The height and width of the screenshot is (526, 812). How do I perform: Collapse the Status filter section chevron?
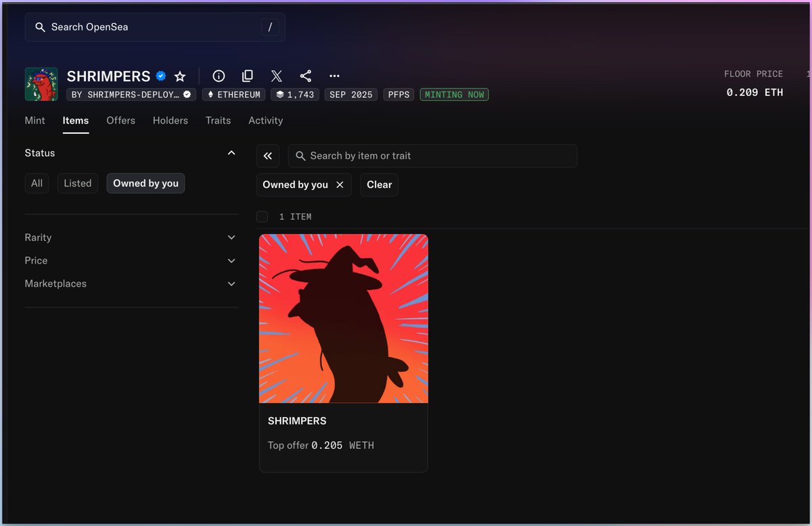pos(231,153)
